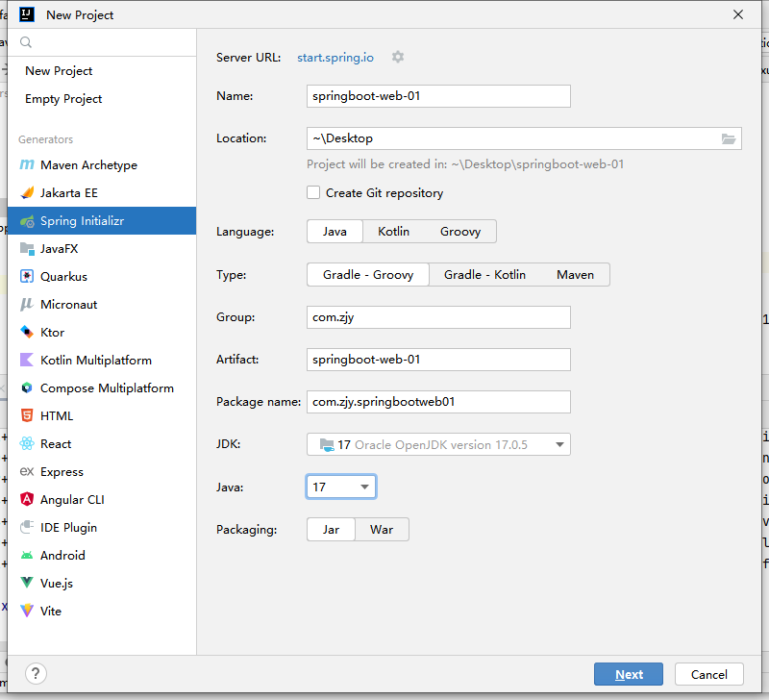Screen dimensions: 769x700
Task: Open the Java version dropdown
Action: click(364, 487)
